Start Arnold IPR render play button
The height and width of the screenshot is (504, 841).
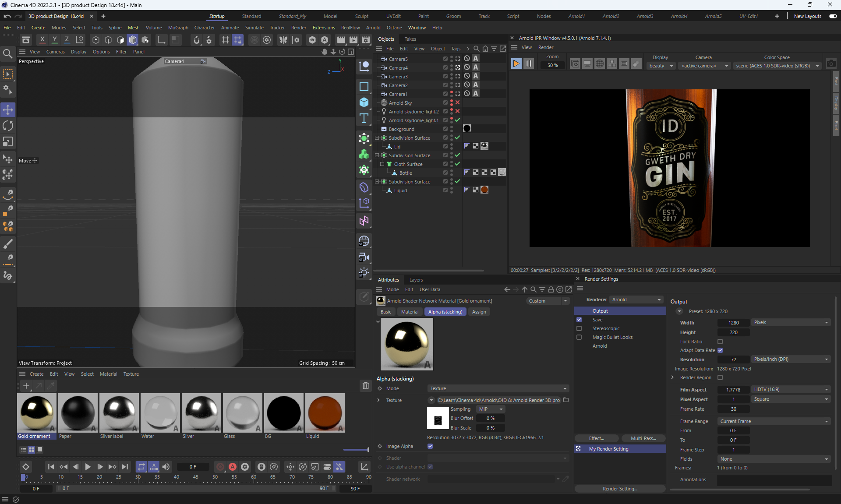(516, 64)
